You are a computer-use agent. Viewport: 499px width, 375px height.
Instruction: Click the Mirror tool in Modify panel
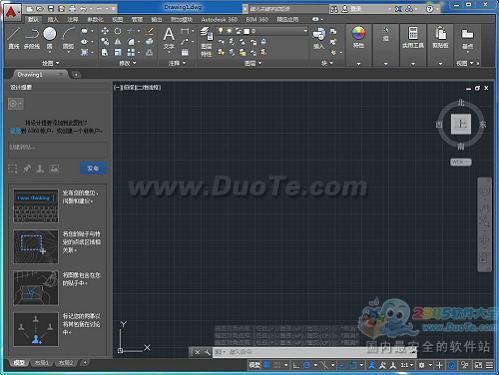118,42
